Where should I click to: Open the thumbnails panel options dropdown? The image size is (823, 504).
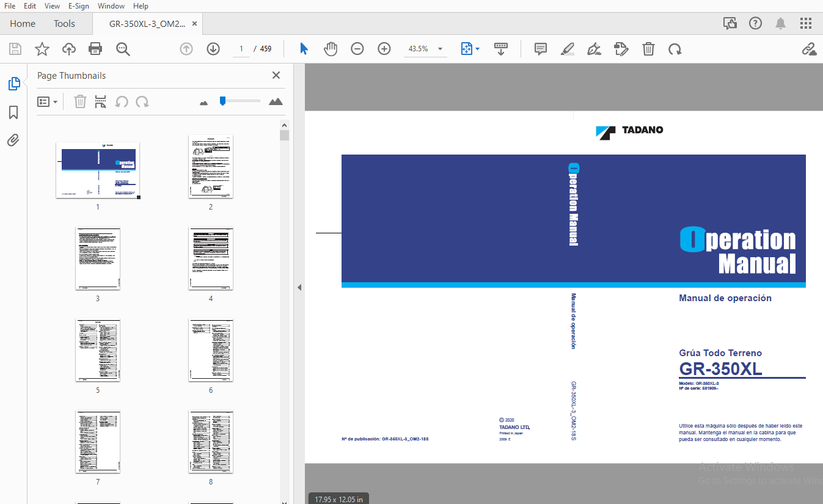(x=48, y=102)
